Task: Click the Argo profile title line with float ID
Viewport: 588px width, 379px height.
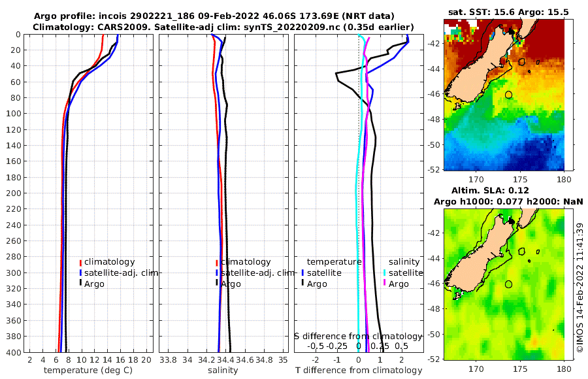Action: coord(214,16)
